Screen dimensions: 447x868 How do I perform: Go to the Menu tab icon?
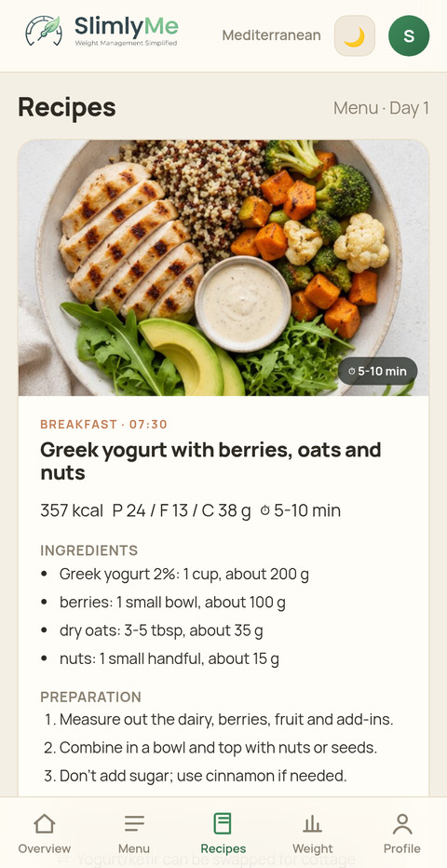134,823
